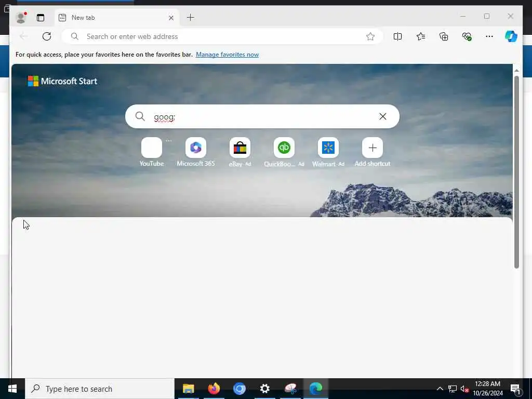This screenshot has height=399, width=532.
Task: Click the Microsoft Start logo
Action: pos(62,81)
